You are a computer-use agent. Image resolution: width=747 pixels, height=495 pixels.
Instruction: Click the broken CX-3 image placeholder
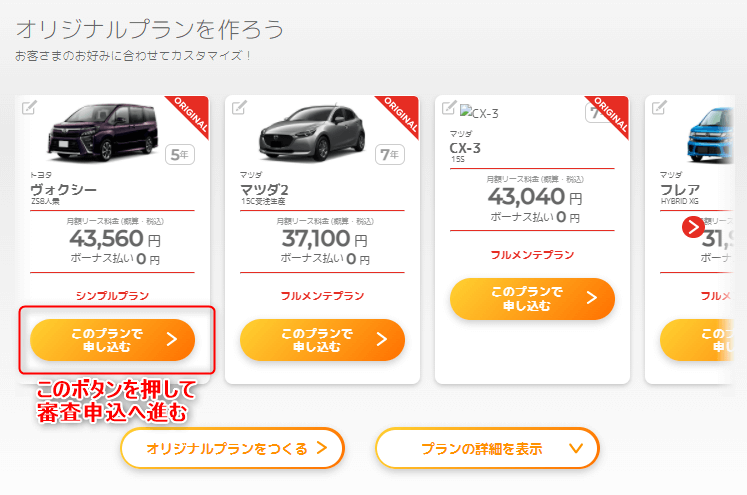[x=479, y=112]
